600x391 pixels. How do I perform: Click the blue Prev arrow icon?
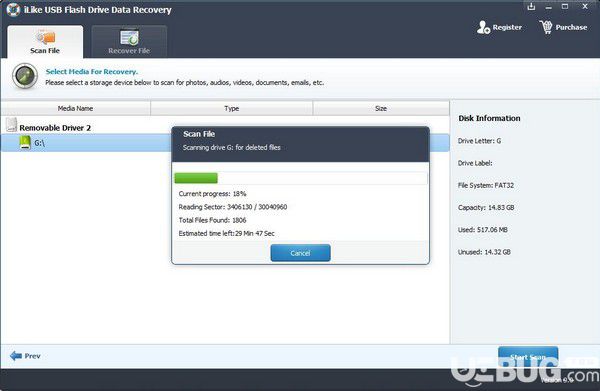(16, 356)
